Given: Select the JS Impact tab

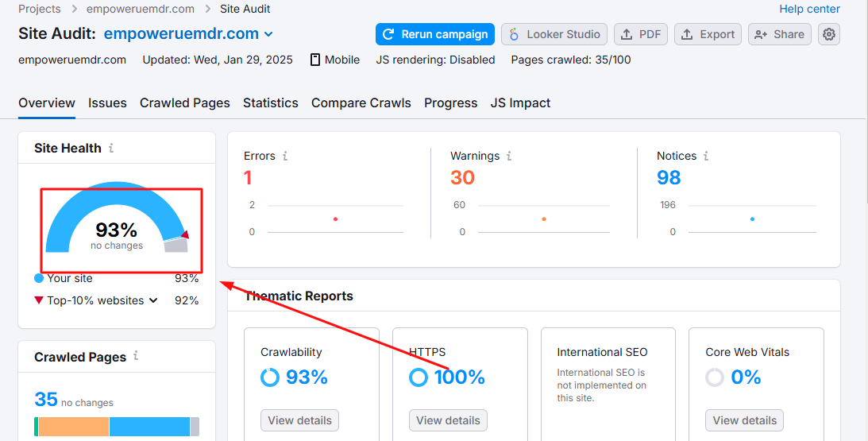Looking at the screenshot, I should coord(520,103).
